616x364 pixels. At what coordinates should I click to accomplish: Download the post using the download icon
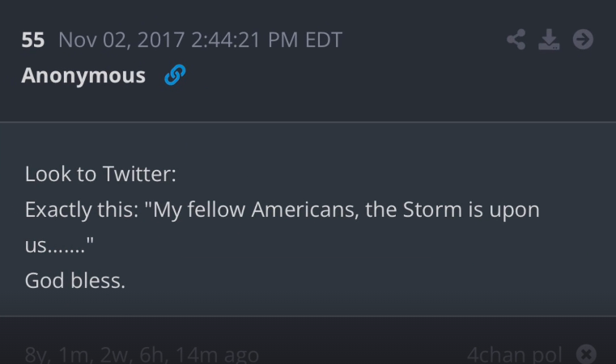tap(549, 39)
